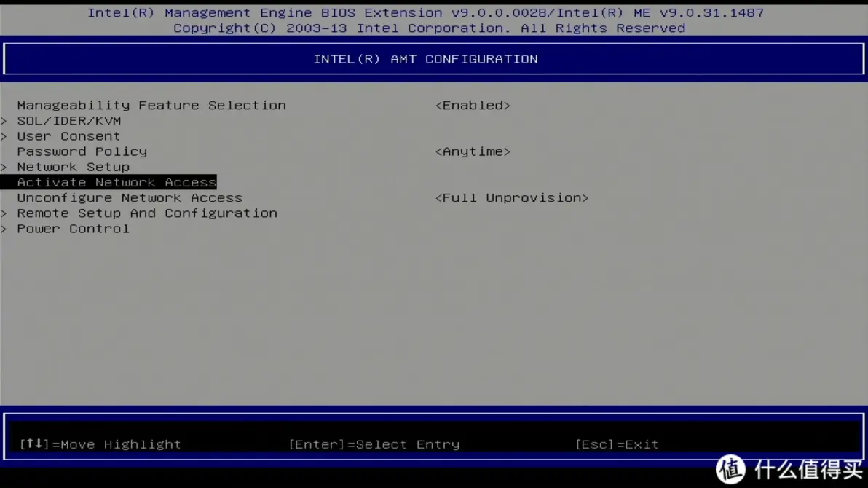Viewport: 868px width, 488px height.
Task: Click the watermark logo icon in the corner
Action: click(730, 469)
